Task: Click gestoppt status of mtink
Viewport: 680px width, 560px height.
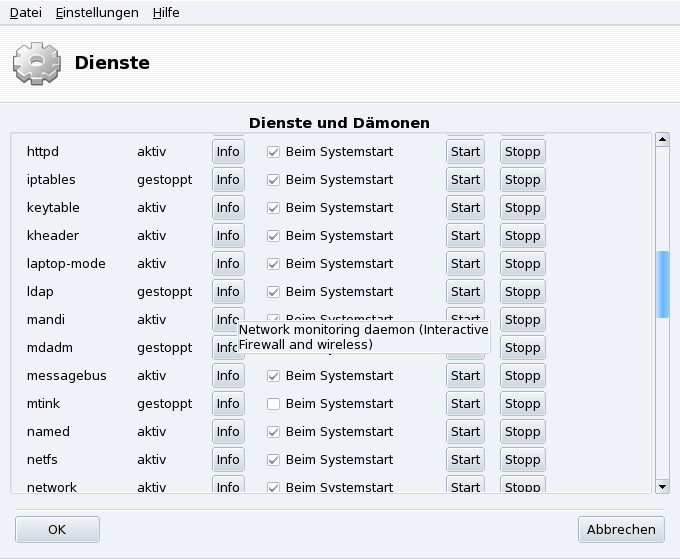Action: pyautogui.click(x=164, y=404)
